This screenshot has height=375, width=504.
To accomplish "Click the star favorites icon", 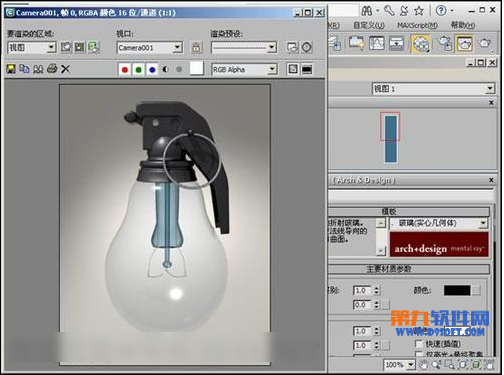I will coord(419,11).
